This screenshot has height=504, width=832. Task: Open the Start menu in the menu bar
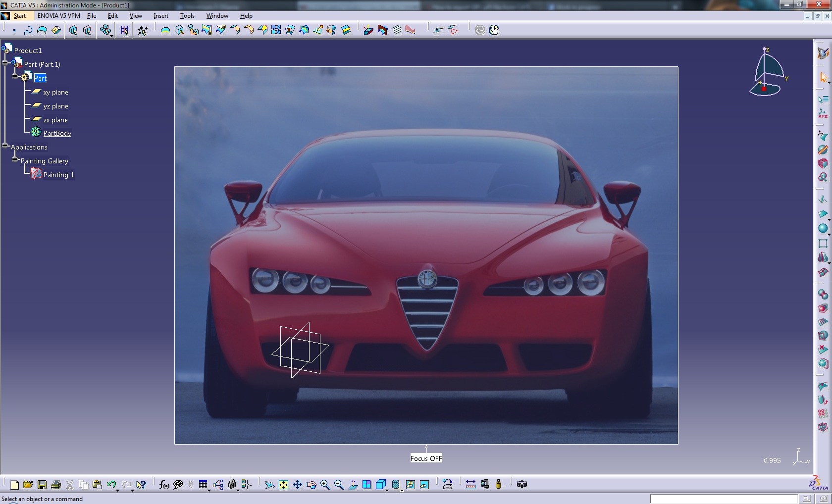tap(20, 16)
